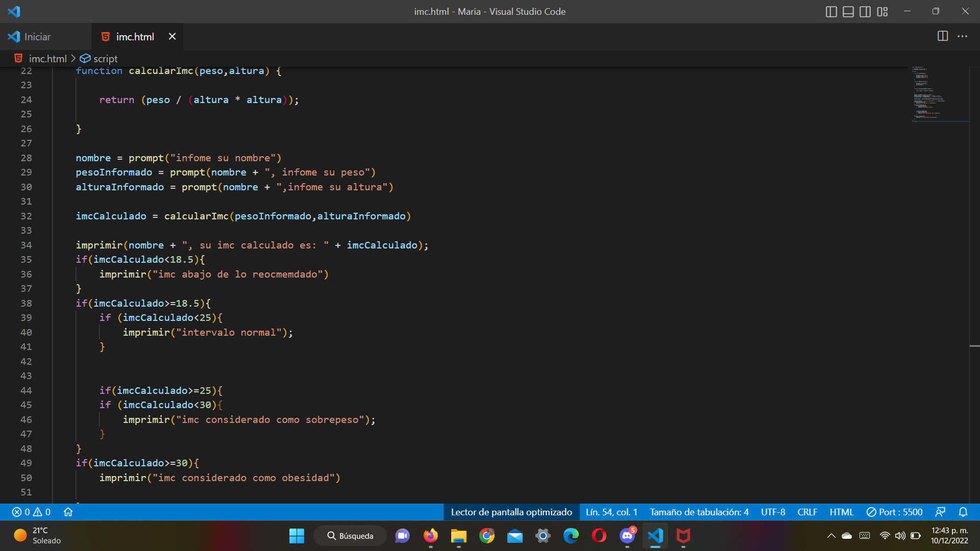Open Microsoft Edge from the taskbar
Screen dimensions: 980x551
pyautogui.click(x=571, y=536)
